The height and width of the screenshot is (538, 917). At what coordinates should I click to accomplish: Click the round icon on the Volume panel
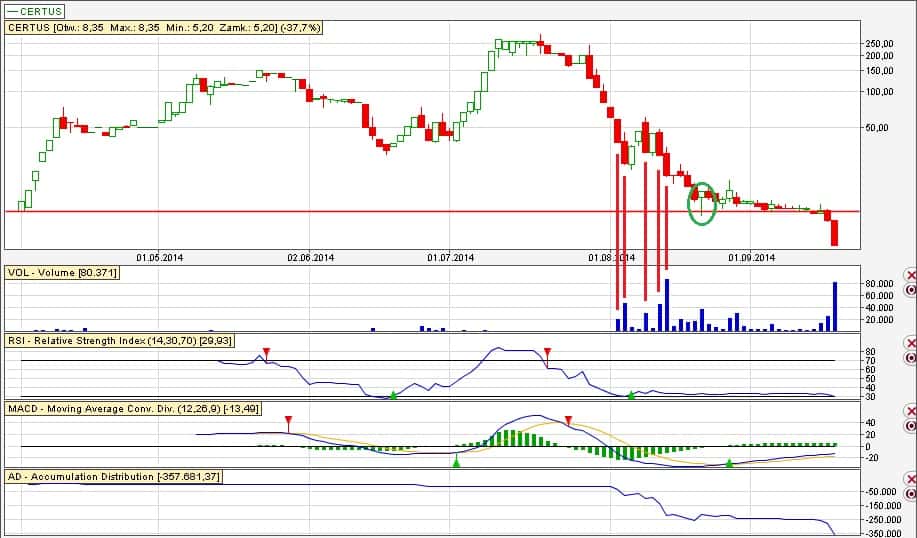[x=910, y=290]
